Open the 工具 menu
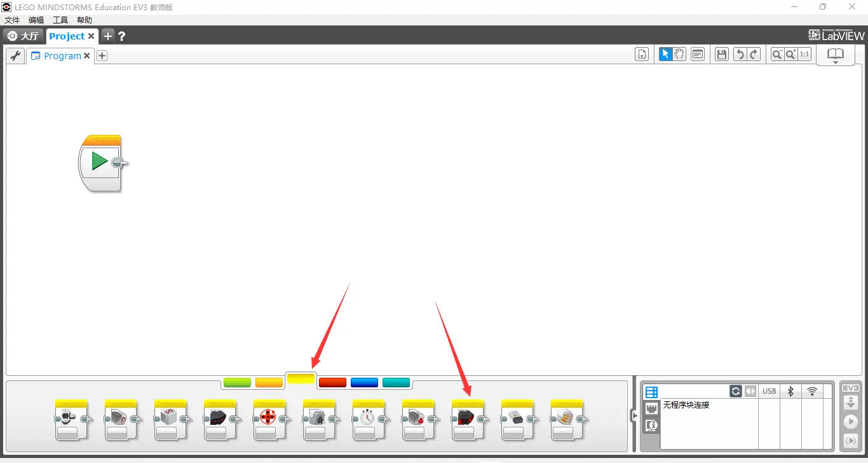Viewport: 868px width, 463px height. (60, 20)
